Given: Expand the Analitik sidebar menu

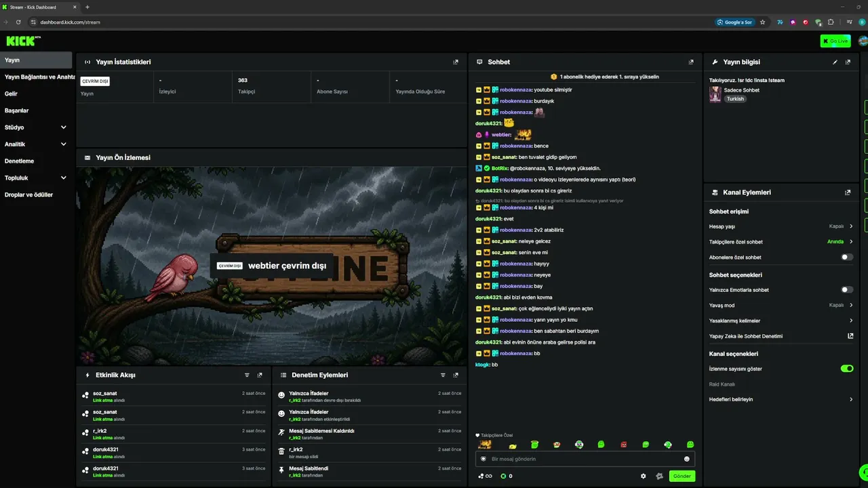Looking at the screenshot, I should click(x=36, y=144).
